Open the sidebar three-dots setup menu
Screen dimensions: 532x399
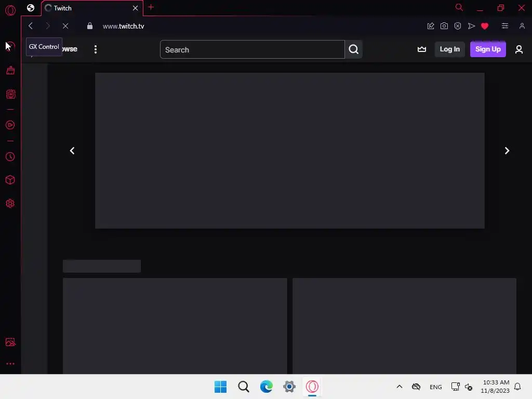tap(10, 364)
